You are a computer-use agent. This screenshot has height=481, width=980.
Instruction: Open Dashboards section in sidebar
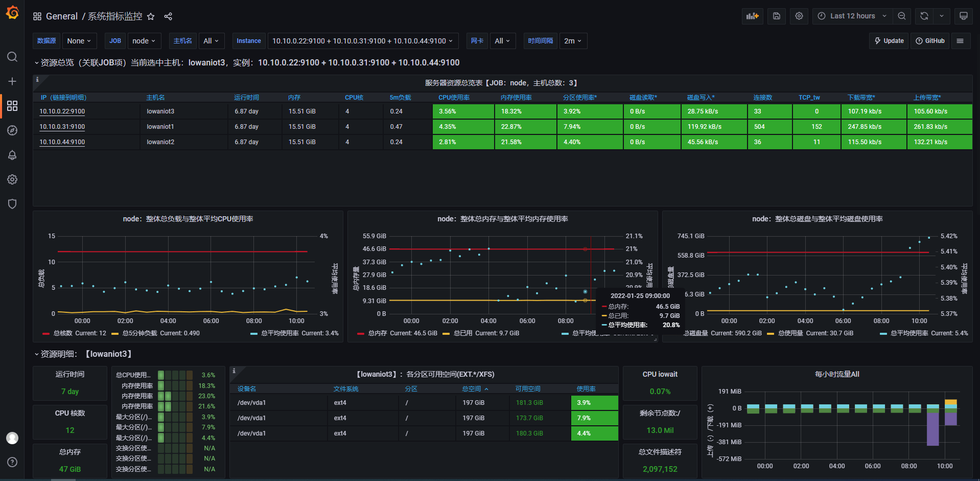click(x=12, y=106)
